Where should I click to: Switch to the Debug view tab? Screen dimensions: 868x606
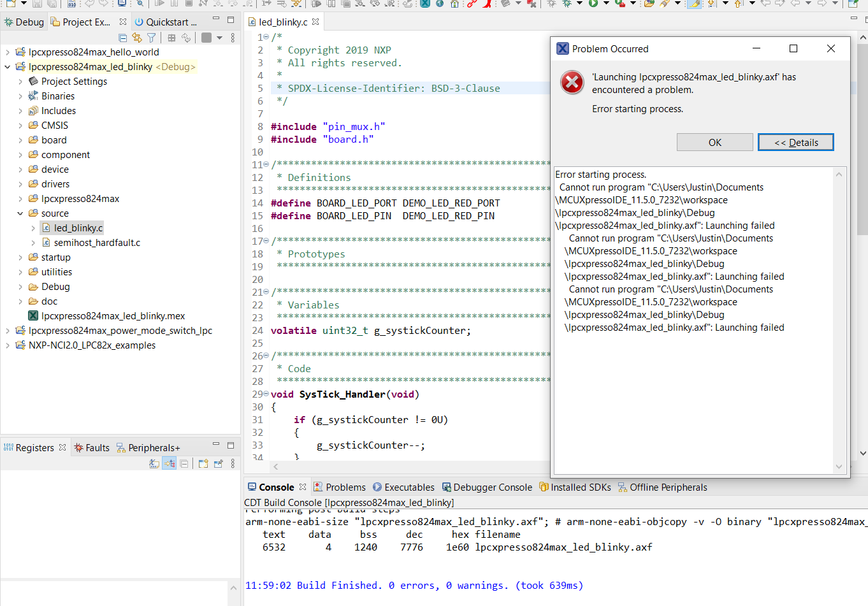coord(24,22)
